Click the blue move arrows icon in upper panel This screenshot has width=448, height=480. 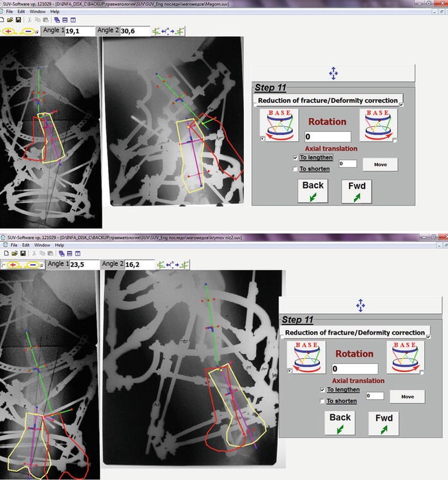tap(333, 73)
